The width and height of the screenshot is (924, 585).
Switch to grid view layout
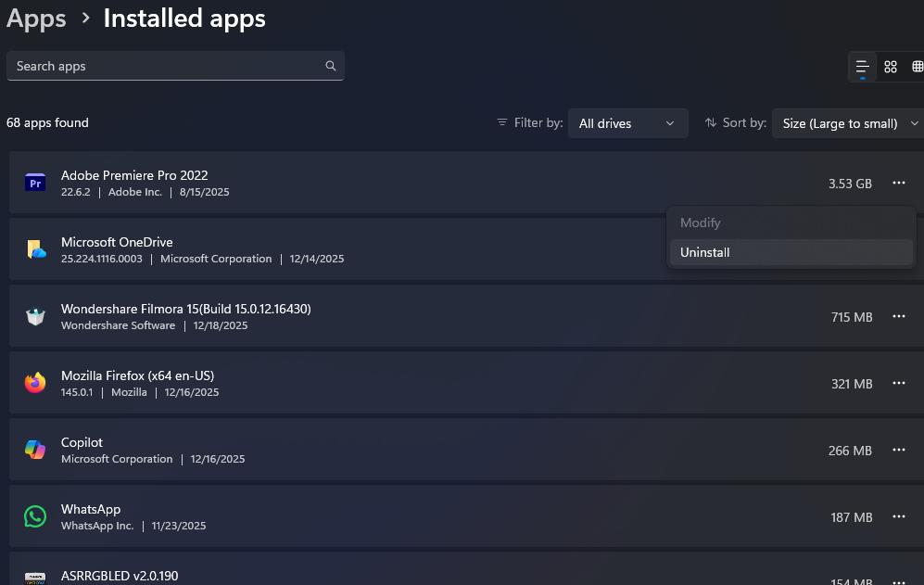pos(891,67)
